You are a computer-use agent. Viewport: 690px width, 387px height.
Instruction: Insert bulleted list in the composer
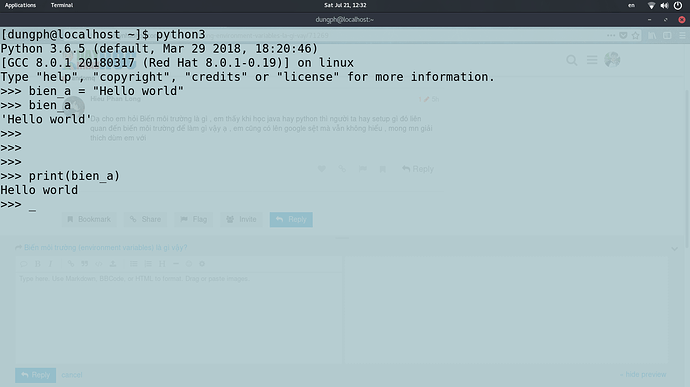[133, 264]
